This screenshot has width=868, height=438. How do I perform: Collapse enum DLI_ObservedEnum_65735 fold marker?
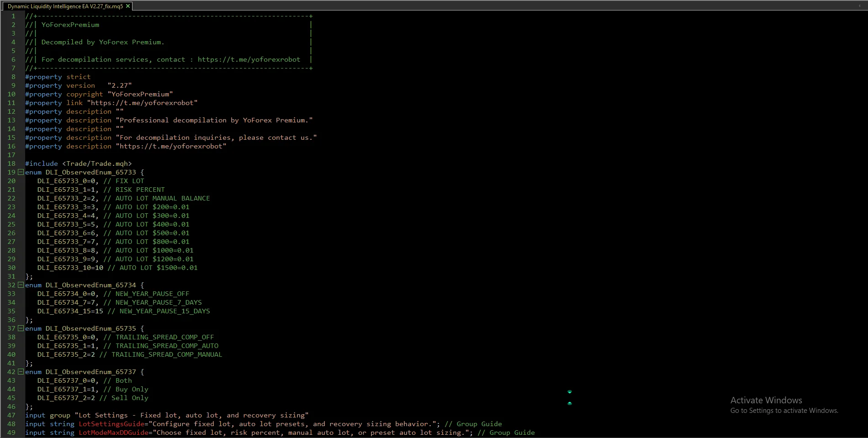(x=21, y=328)
